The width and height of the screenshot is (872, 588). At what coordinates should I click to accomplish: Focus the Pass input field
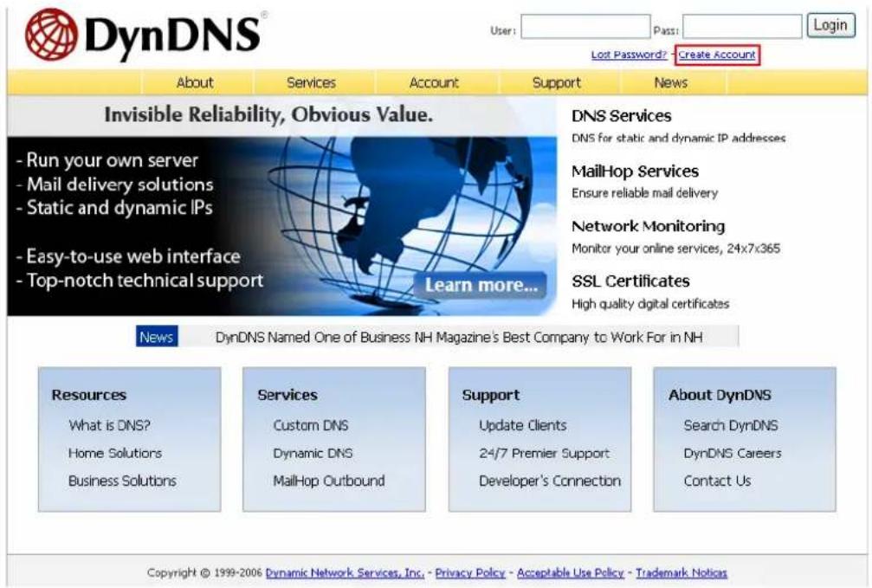click(x=742, y=27)
